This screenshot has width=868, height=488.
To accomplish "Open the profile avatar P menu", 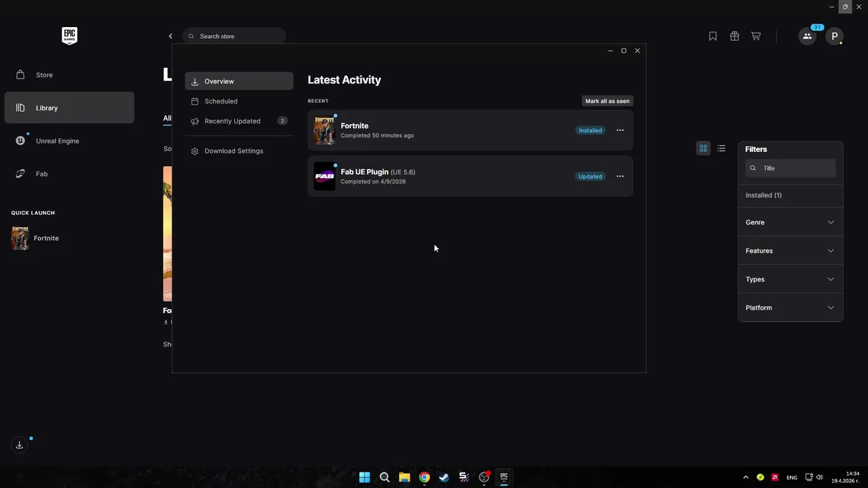I will (x=834, y=36).
